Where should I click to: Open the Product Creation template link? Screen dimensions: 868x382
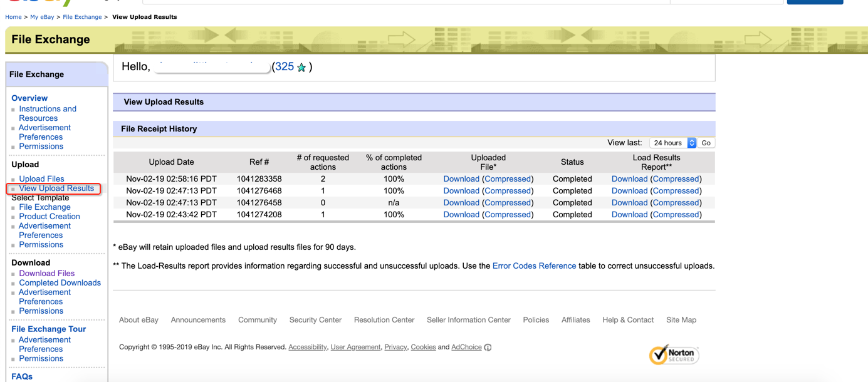50,217
